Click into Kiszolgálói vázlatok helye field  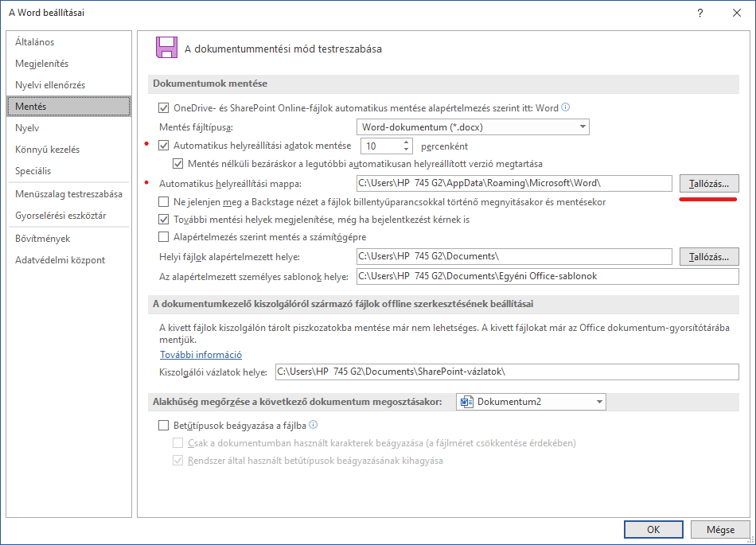(x=507, y=372)
